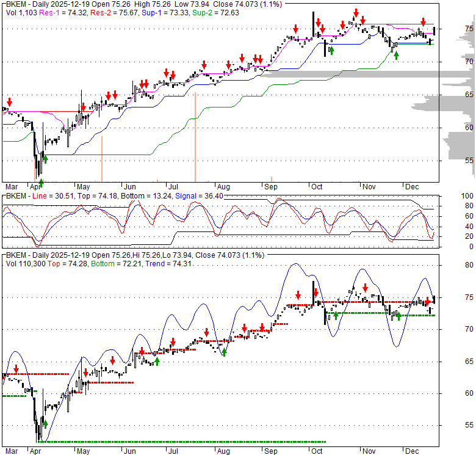Image resolution: width=476 pixels, height=455 pixels.
Task: Click the red down arrow in March on the top chart
Action: click(9, 101)
